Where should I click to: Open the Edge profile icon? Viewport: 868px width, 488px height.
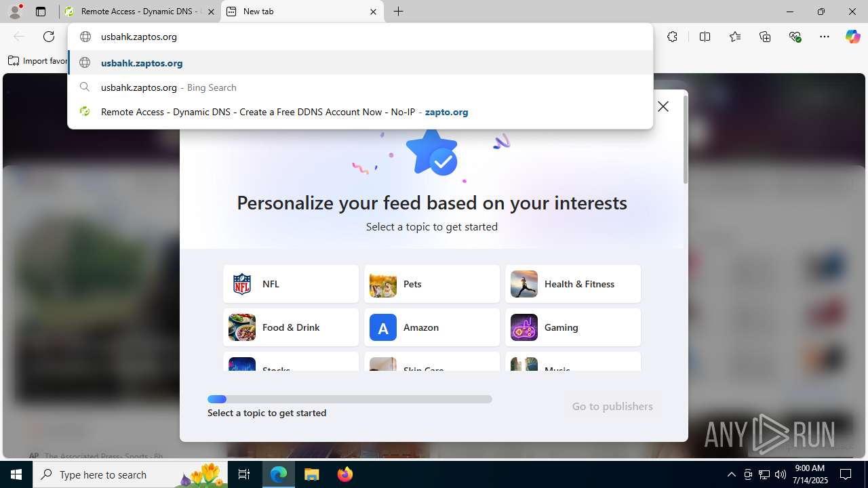(15, 12)
